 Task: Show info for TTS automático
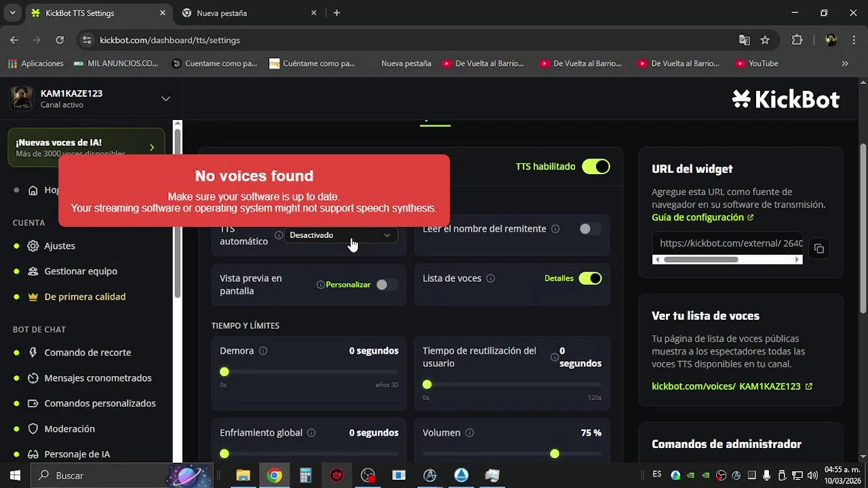pyautogui.click(x=279, y=235)
